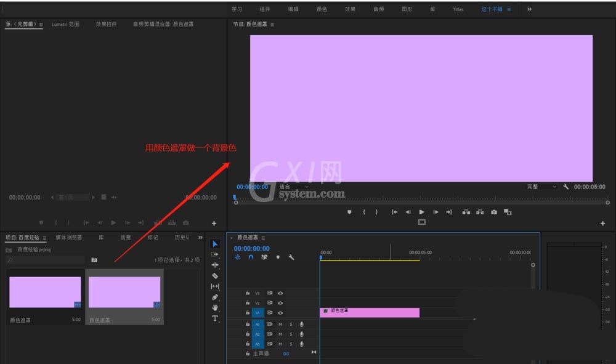Mute audio track A1
616x364 pixels.
[x=280, y=325]
